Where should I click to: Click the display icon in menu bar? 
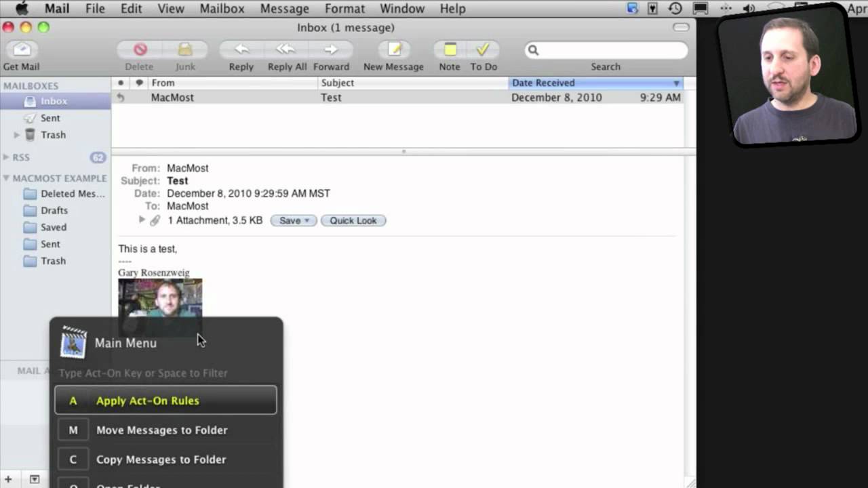tap(701, 8)
